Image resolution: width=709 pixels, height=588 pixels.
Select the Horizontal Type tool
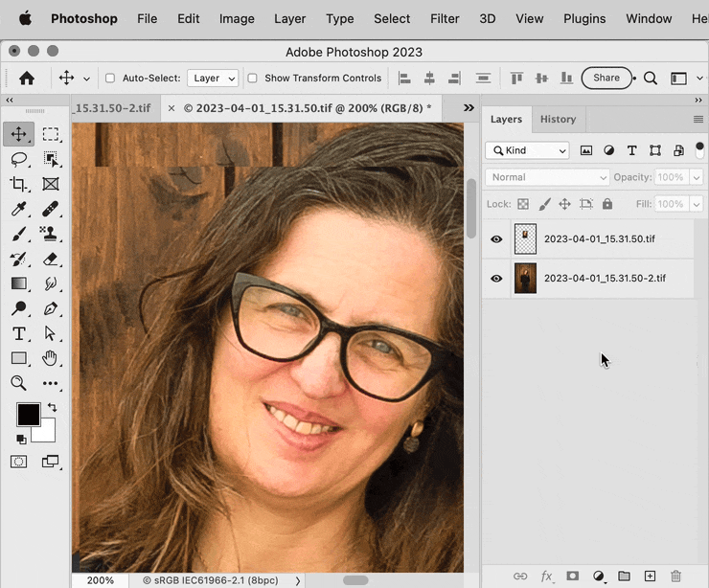pyautogui.click(x=18, y=333)
